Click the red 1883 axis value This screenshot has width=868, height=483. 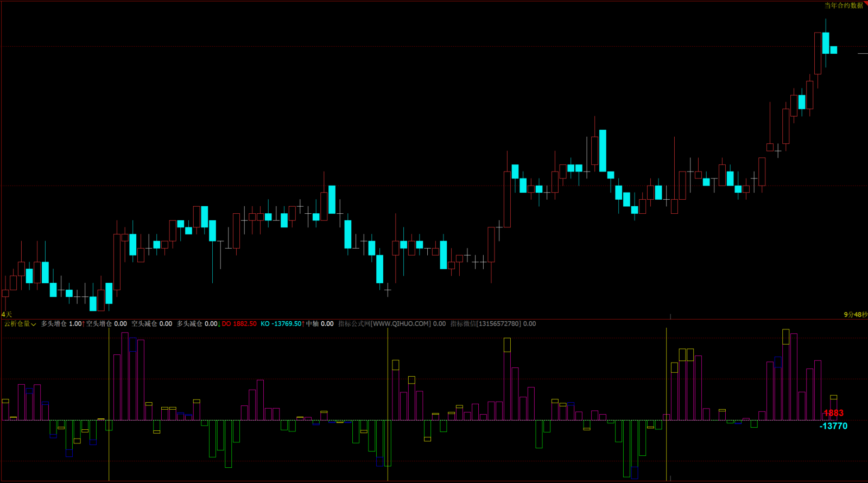833,414
